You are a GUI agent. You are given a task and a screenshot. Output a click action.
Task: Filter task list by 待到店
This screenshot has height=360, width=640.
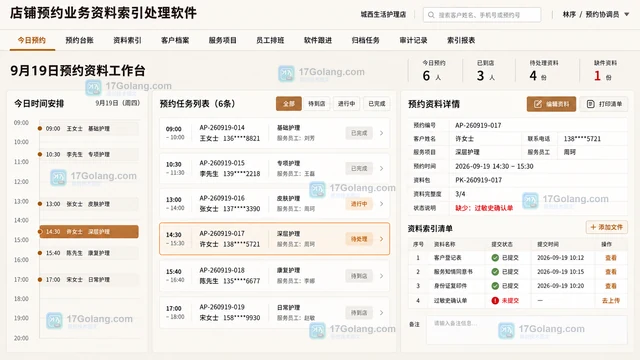(317, 104)
